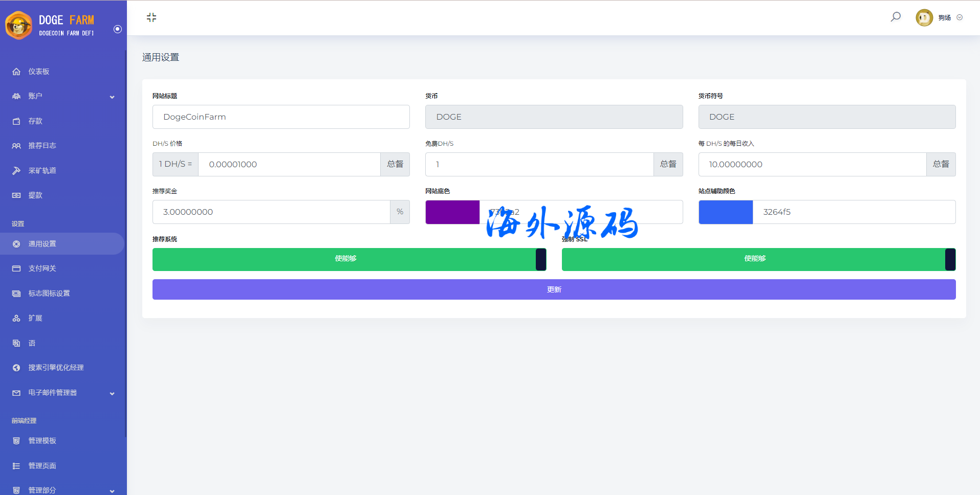Toggle the sidebar pin radio button
Screen dimensions: 980x495
coord(118,29)
